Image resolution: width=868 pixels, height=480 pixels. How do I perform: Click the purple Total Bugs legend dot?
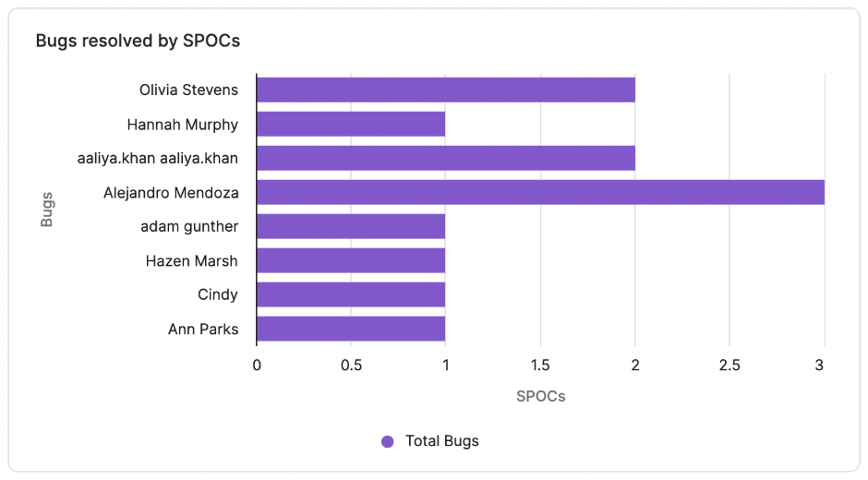[388, 441]
